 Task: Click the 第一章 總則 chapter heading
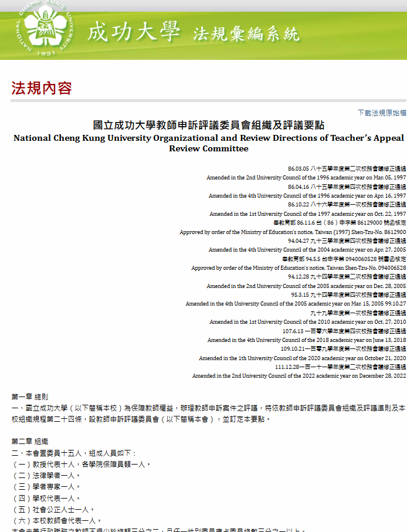30,397
